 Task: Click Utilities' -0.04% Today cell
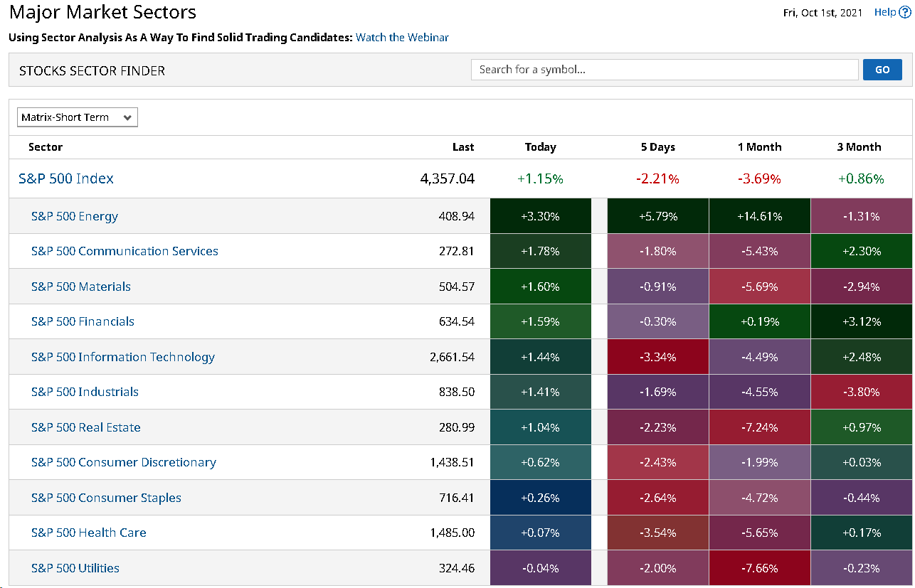[541, 568]
